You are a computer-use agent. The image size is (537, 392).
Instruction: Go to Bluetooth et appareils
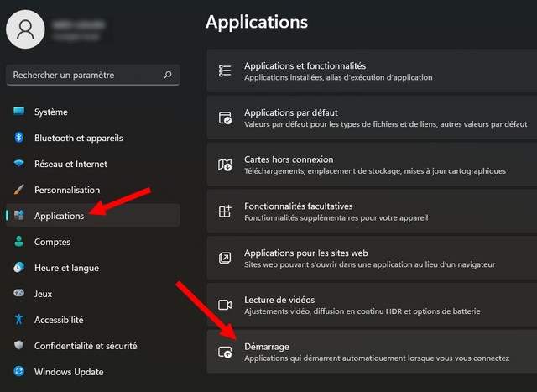pyautogui.click(x=93, y=138)
